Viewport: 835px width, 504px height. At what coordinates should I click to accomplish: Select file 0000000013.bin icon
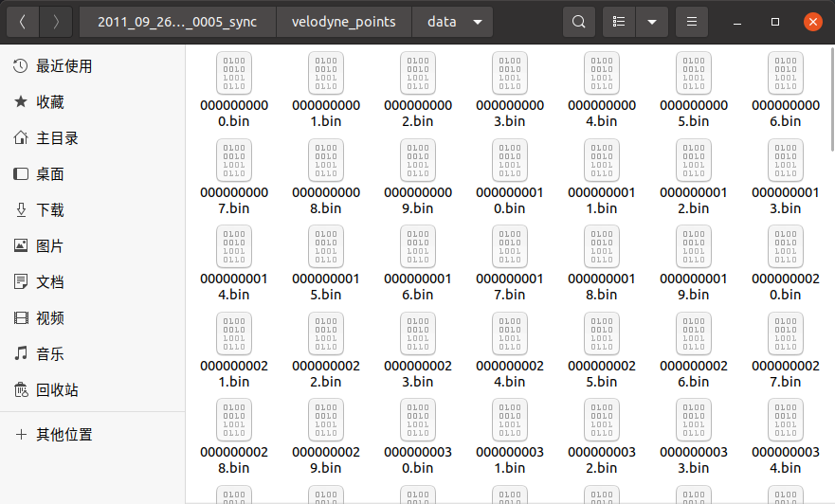pyautogui.click(x=786, y=160)
